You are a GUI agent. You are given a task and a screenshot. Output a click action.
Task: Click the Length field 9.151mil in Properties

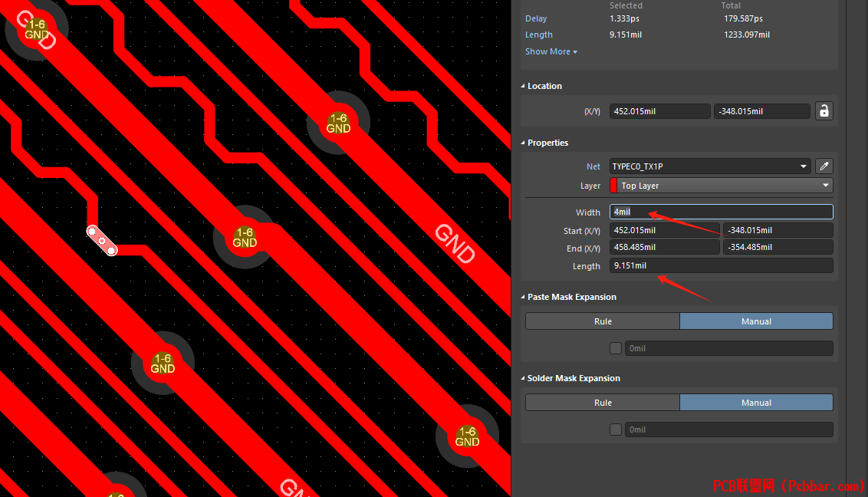coord(722,265)
